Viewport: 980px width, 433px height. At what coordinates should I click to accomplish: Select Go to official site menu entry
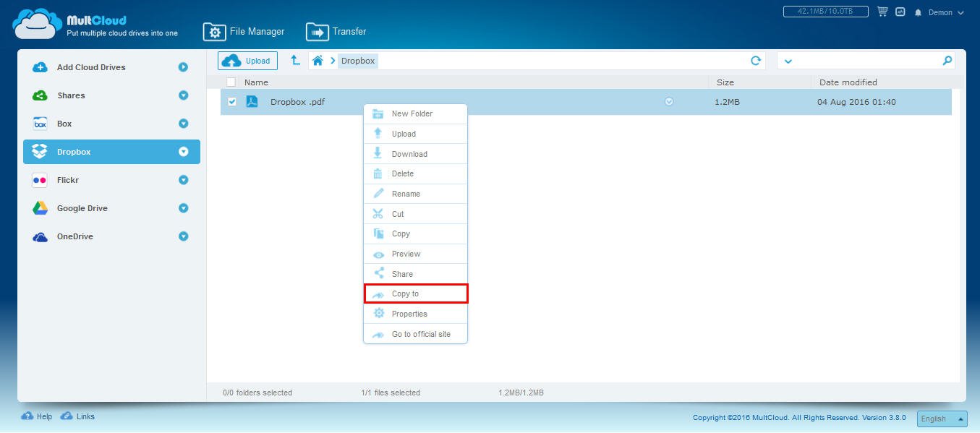415,334
